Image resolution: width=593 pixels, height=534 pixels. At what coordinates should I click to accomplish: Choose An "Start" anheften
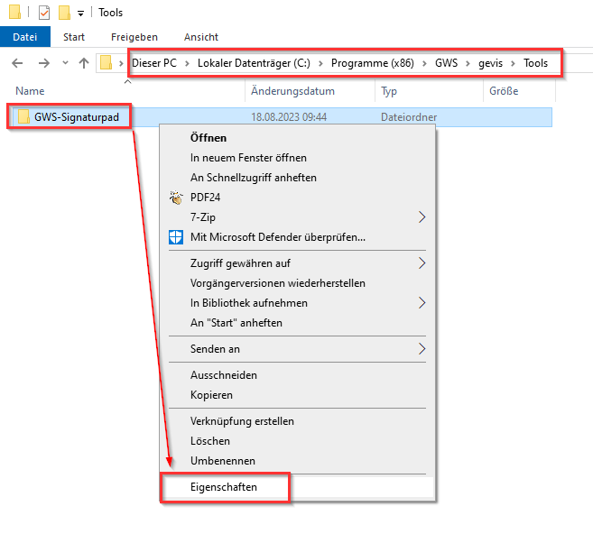(x=297, y=323)
